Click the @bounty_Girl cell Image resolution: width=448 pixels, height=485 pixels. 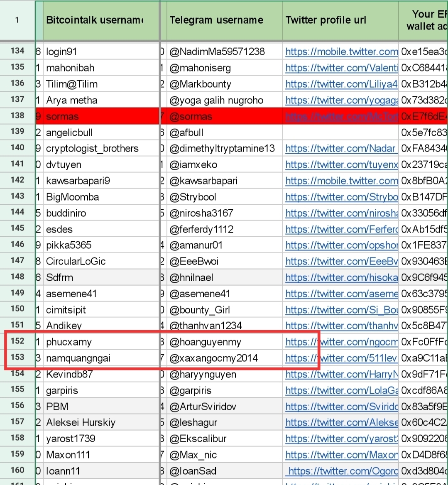coord(225,310)
